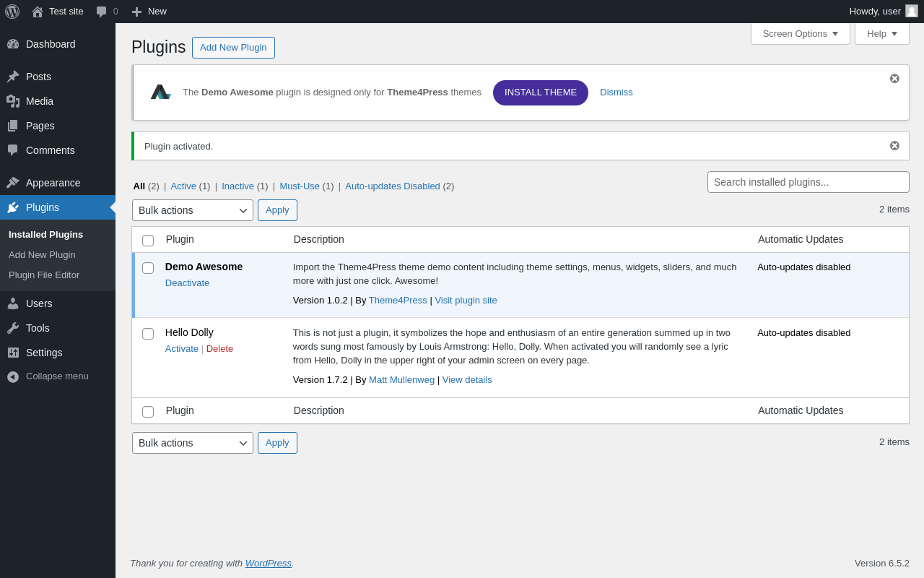Screen dimensions: 924x578
Task: Filter plugins by Must-Use
Action: 300,186
